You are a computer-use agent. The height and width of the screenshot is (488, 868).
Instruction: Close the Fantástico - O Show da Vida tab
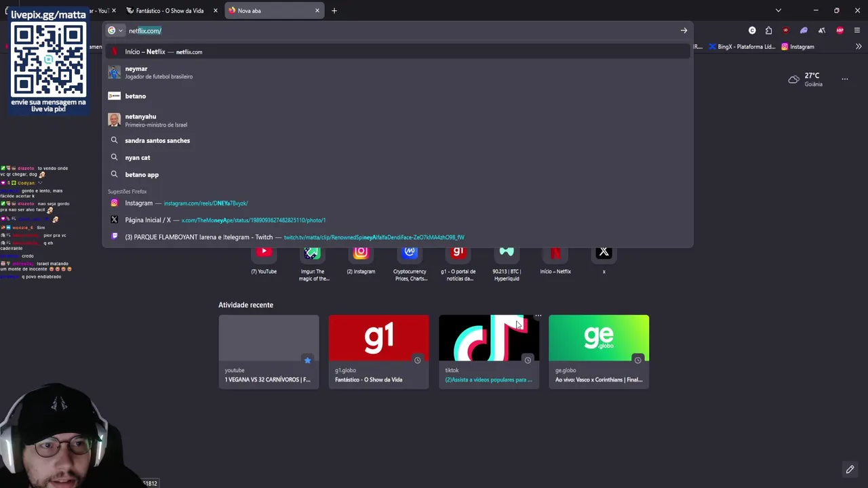pyautogui.click(x=216, y=11)
